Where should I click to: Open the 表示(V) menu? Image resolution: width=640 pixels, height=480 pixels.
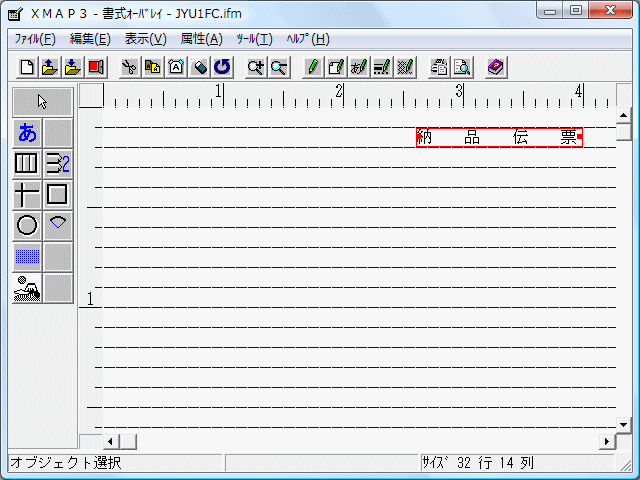(146, 39)
